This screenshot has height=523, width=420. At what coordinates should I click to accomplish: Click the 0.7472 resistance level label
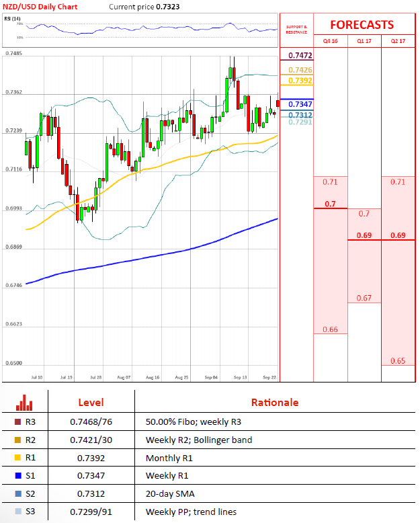(x=300, y=55)
